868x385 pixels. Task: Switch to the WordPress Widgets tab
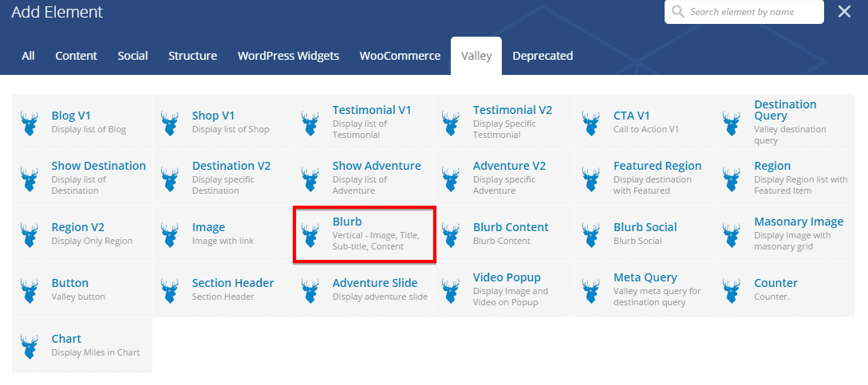click(288, 56)
